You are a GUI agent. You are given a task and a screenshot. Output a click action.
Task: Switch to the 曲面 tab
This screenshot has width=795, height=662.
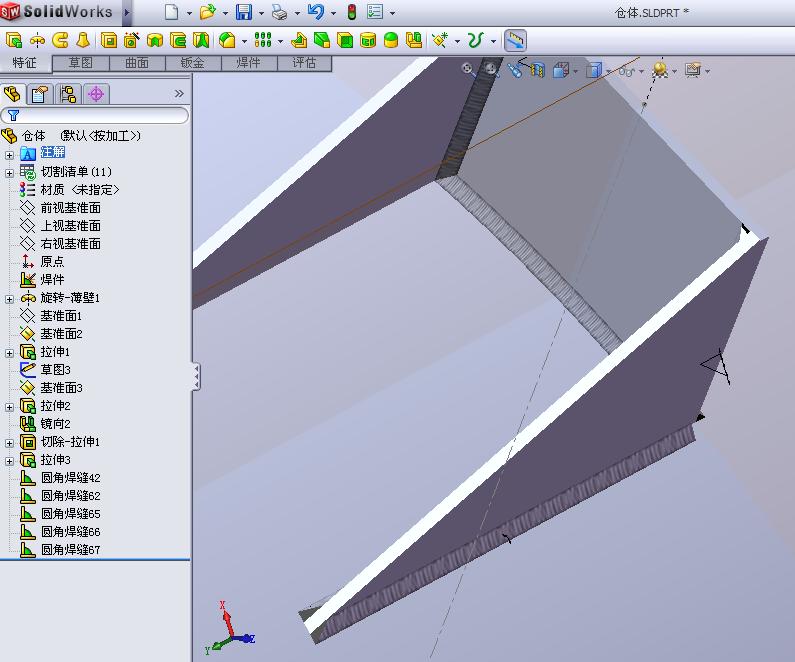pyautogui.click(x=137, y=63)
